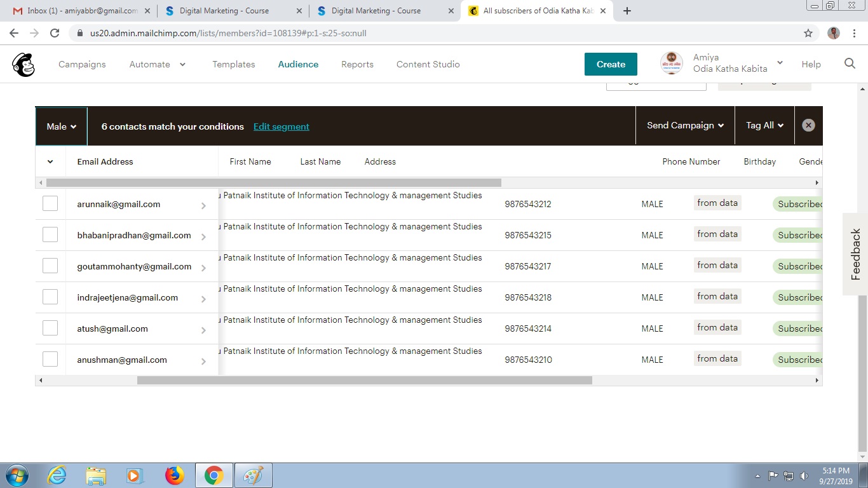
Task: Open Internet Explorer from the taskbar
Action: coord(57,475)
